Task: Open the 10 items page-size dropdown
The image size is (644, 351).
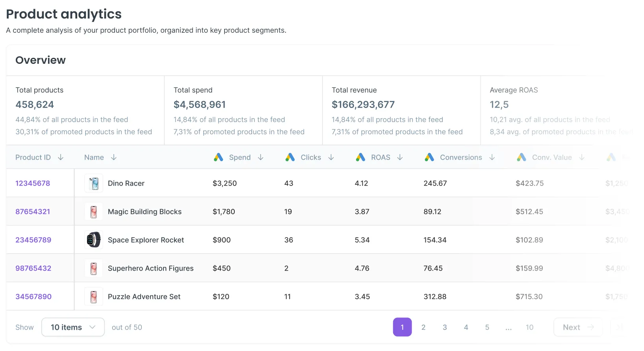Action: 73,327
